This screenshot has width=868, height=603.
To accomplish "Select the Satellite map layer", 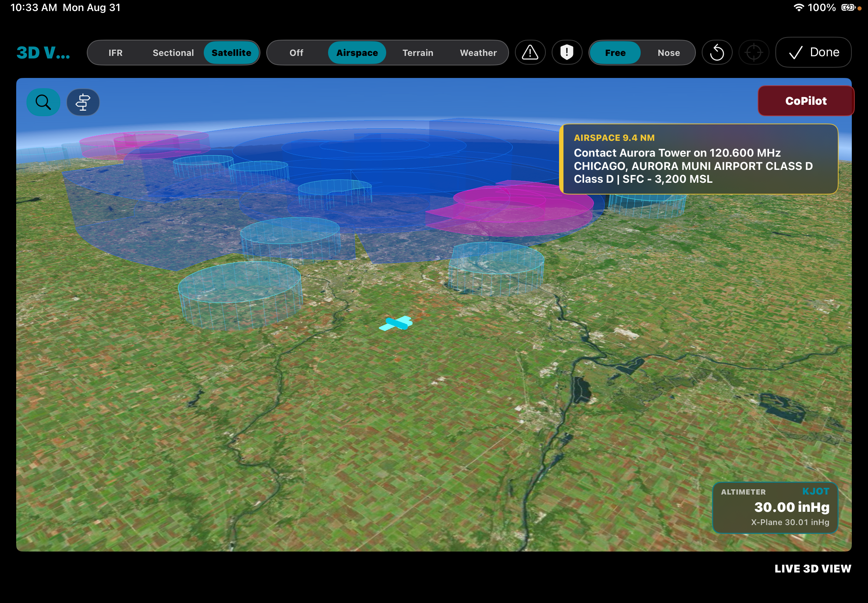I will [231, 53].
